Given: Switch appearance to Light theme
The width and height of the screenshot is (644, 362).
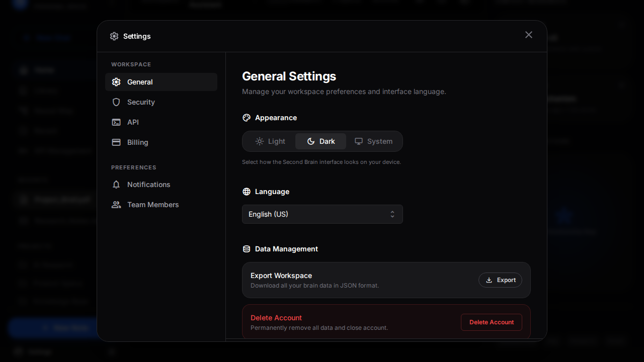Looking at the screenshot, I should coord(270,141).
